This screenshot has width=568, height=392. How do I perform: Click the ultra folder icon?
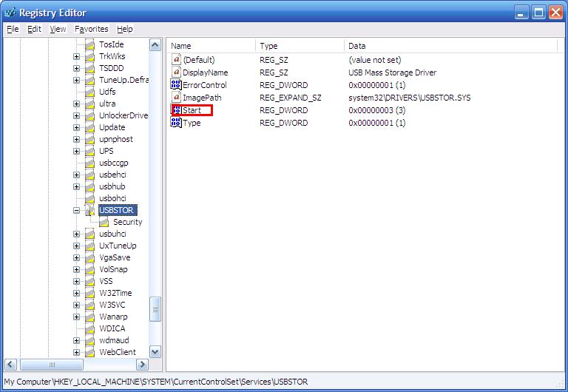[x=89, y=104]
